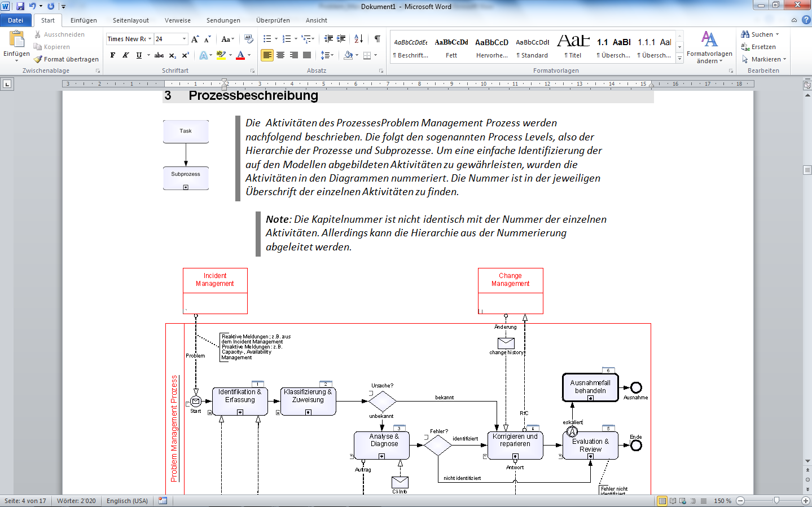Insert bulleted list

coord(267,39)
